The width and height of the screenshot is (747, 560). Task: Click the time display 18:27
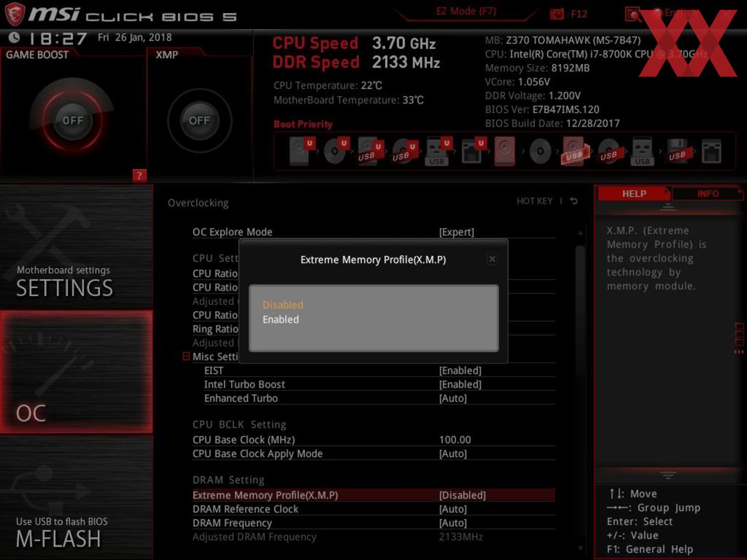pyautogui.click(x=58, y=38)
